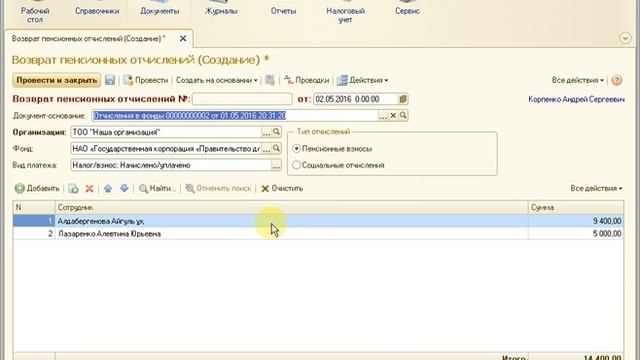This screenshot has width=640, height=360.
Task: Click Добавить to add a row
Action: tap(37, 188)
